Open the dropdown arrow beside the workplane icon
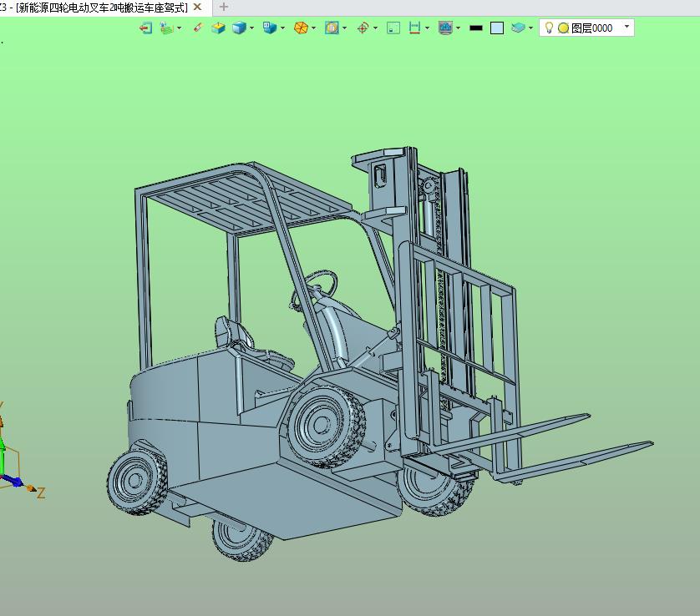This screenshot has width=700, height=616. click(x=180, y=28)
